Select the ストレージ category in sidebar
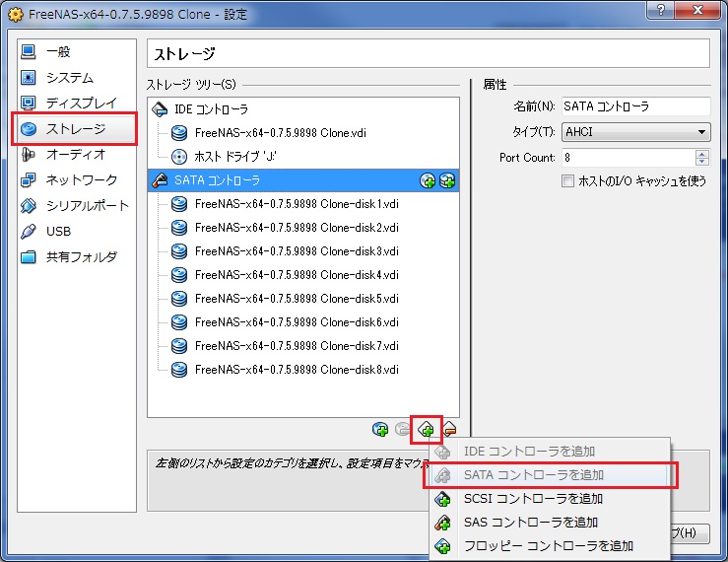Screen dimensions: 728x562 point(77,129)
